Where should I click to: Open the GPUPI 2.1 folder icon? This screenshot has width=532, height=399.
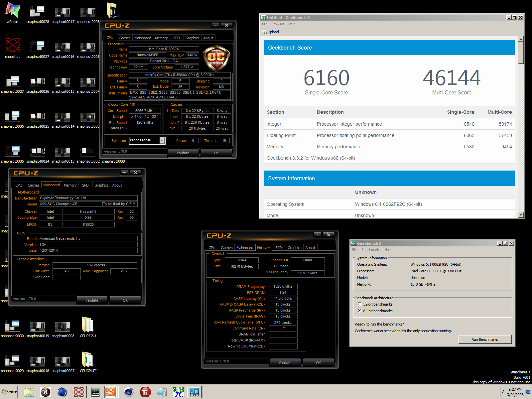pos(88,327)
